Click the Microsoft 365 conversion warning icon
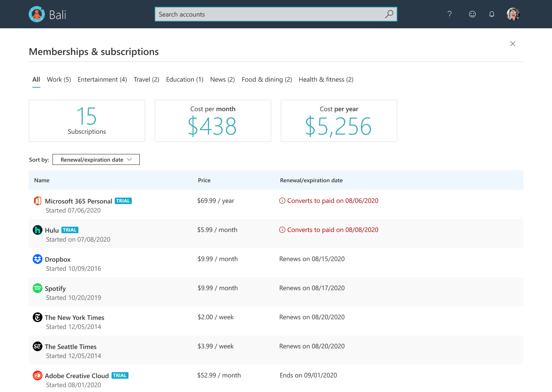Screen dimensions: 552x392 pos(282,201)
